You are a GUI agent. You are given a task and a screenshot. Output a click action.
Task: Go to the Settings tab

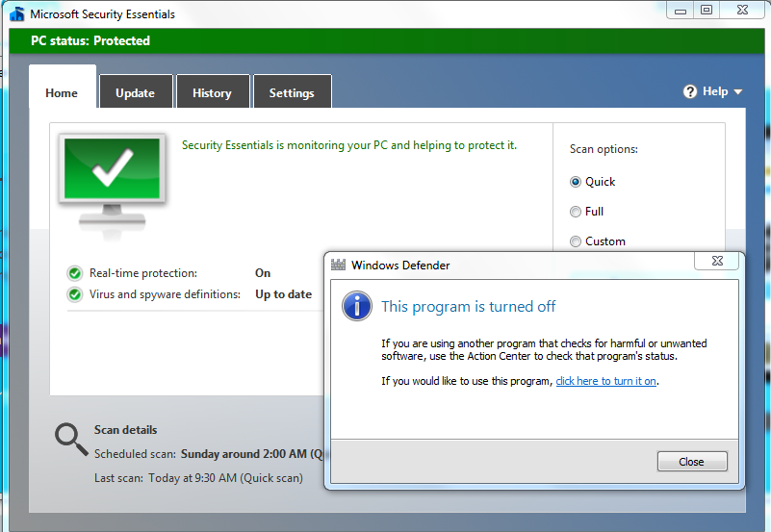[292, 93]
